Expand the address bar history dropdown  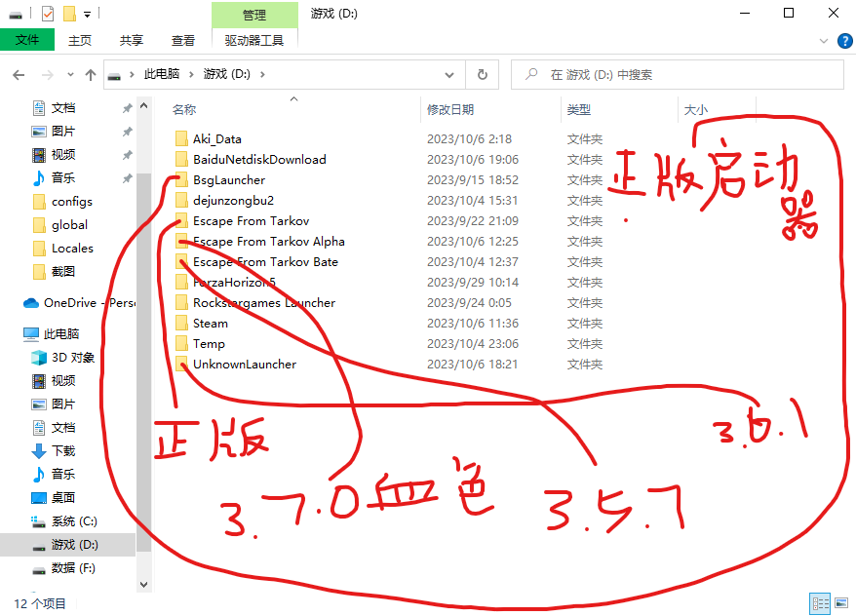pyautogui.click(x=449, y=75)
